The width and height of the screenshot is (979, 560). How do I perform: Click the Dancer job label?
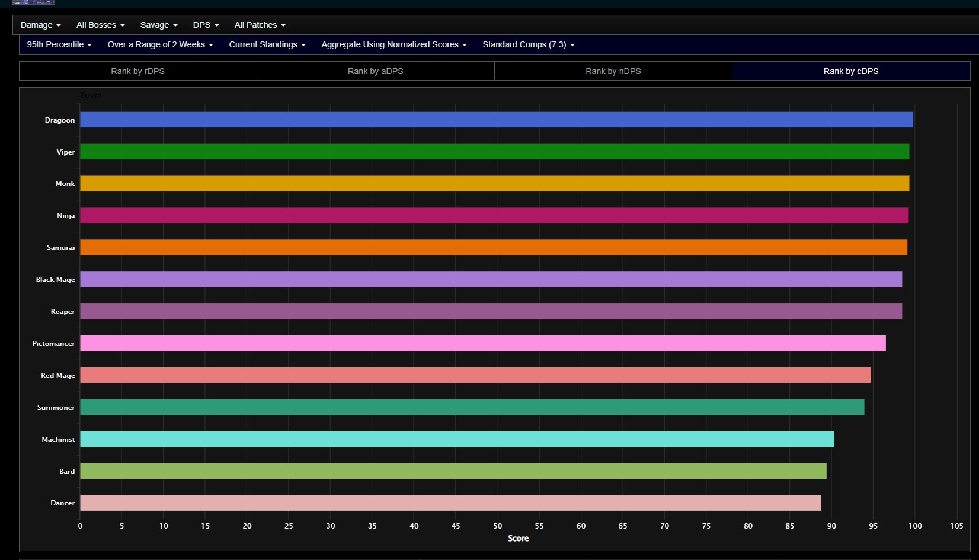point(62,503)
